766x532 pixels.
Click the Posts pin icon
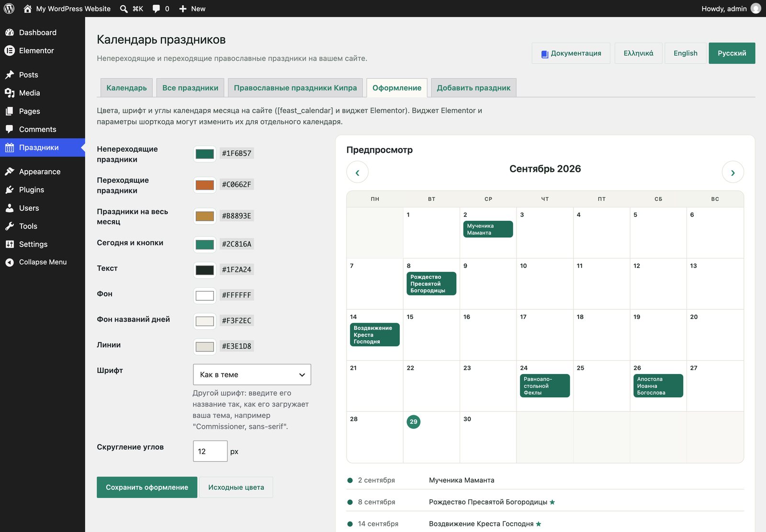coord(10,75)
